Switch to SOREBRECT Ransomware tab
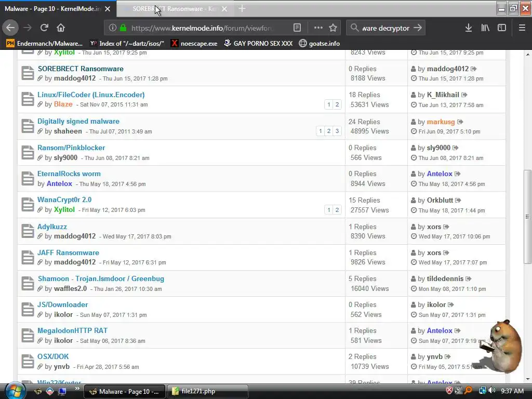The image size is (532, 399). click(x=175, y=9)
